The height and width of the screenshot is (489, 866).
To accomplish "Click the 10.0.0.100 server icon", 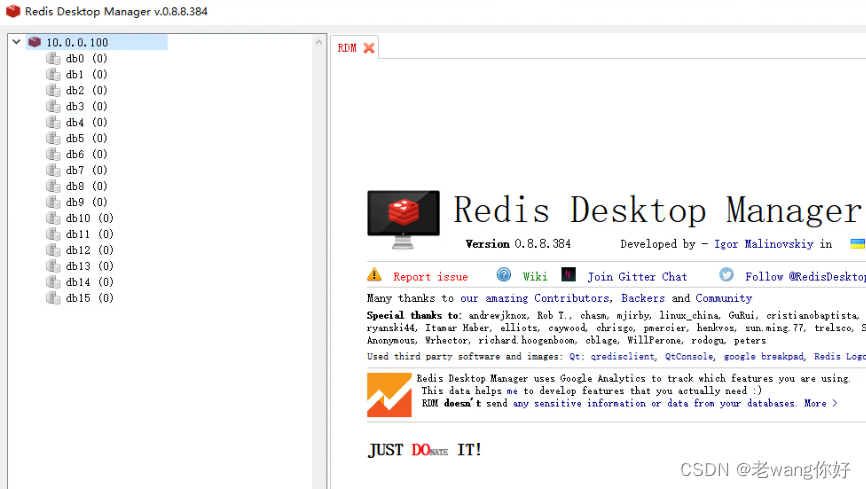I will [x=35, y=42].
